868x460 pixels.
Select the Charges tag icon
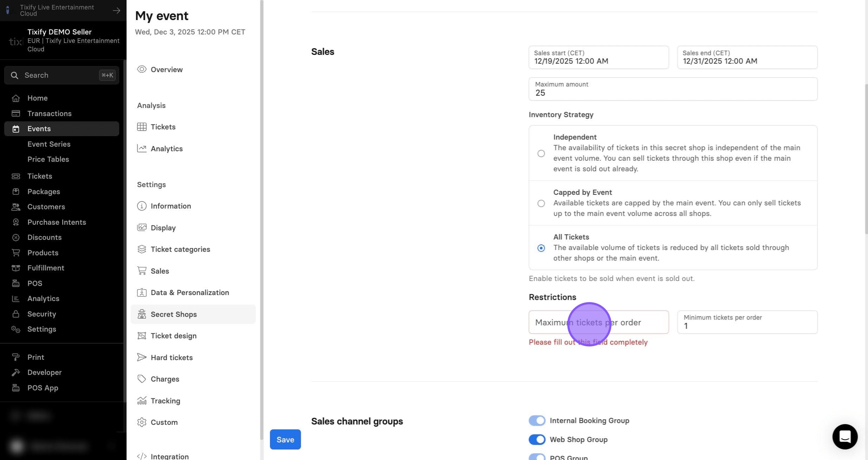pos(142,379)
